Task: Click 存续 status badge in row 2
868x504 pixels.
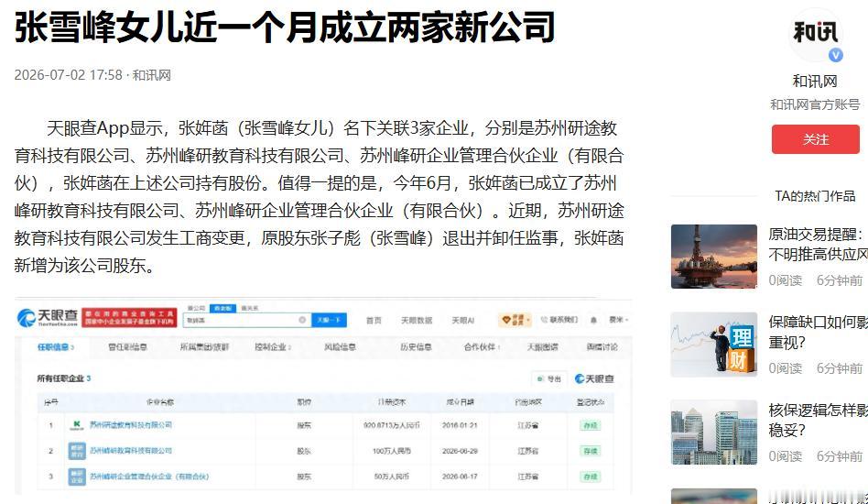Action: [x=591, y=451]
